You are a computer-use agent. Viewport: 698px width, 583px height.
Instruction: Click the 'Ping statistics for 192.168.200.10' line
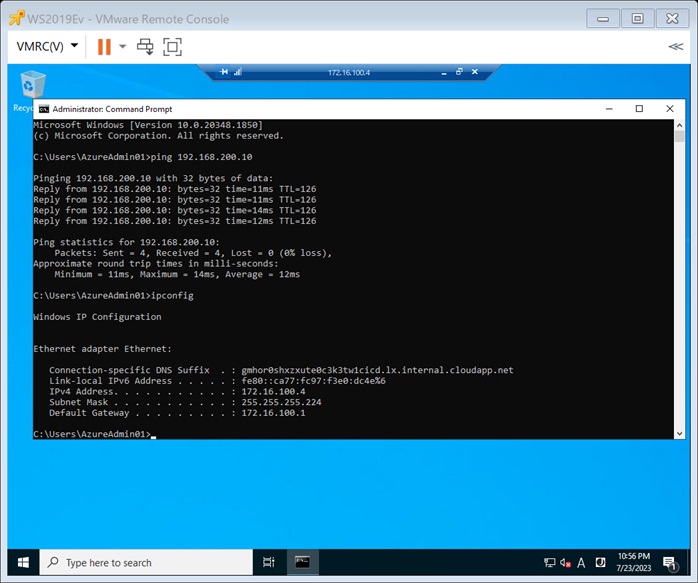[x=126, y=243]
